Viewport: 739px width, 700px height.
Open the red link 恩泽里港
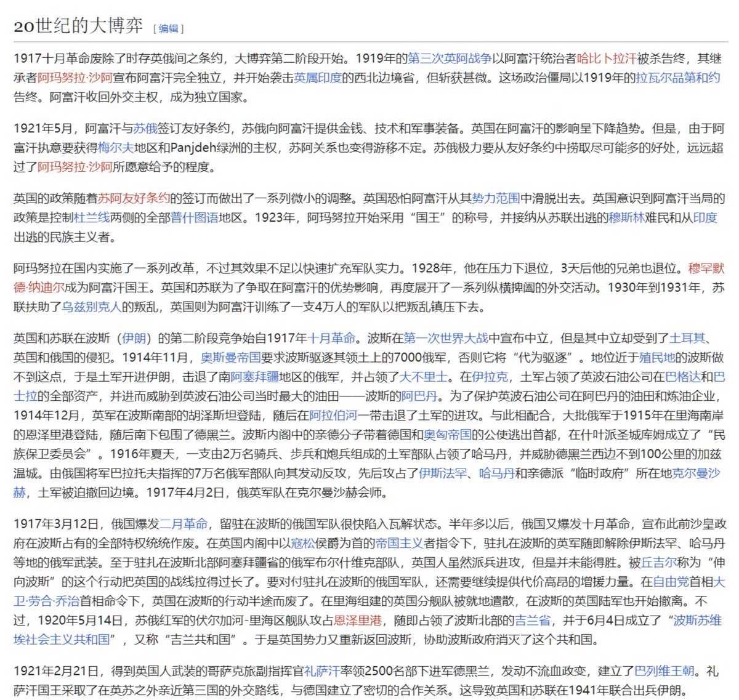click(x=357, y=619)
